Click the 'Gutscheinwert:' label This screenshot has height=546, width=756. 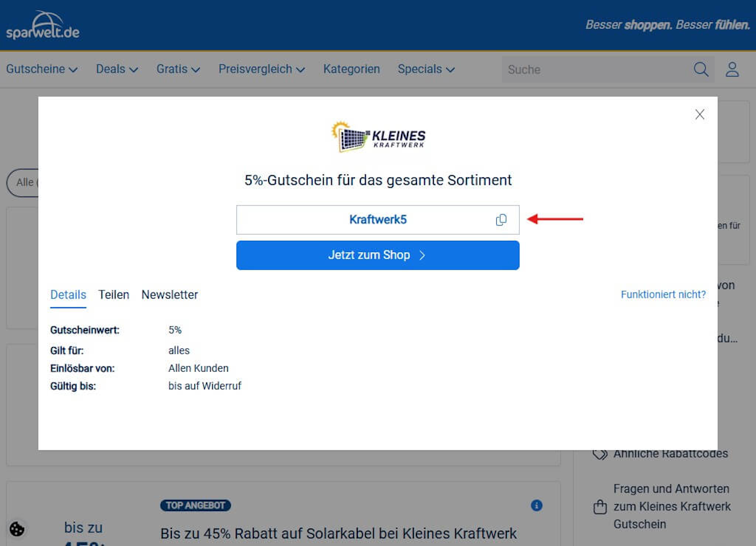85,330
